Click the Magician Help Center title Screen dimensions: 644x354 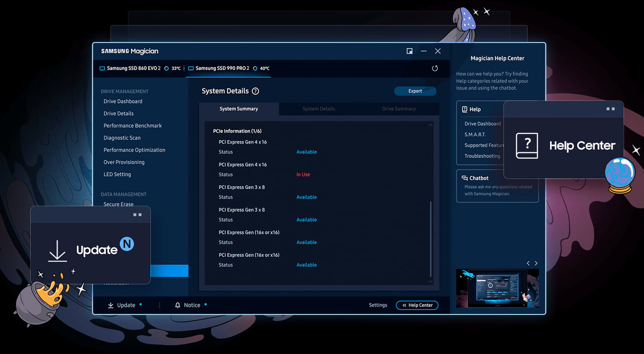497,58
